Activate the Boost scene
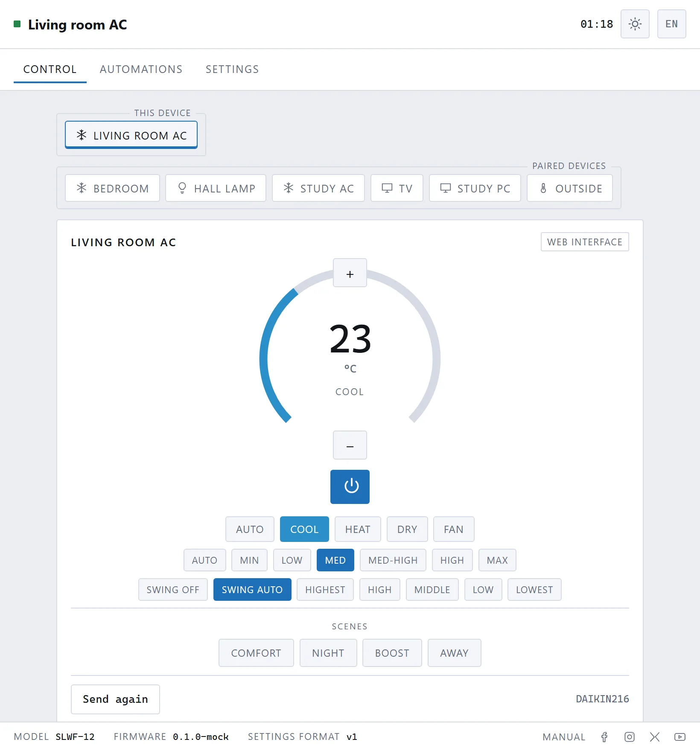 coord(392,653)
